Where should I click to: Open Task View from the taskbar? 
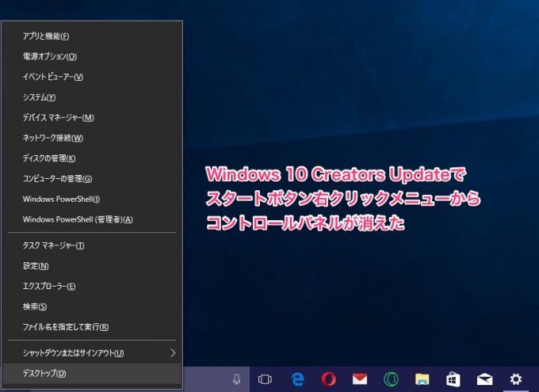click(265, 379)
